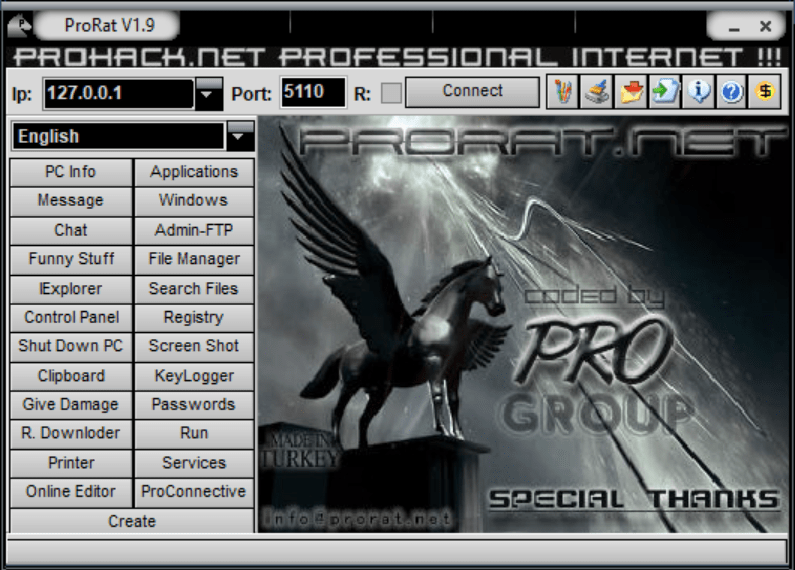Select the Run button
Viewport: 795px width, 570px height.
[194, 434]
